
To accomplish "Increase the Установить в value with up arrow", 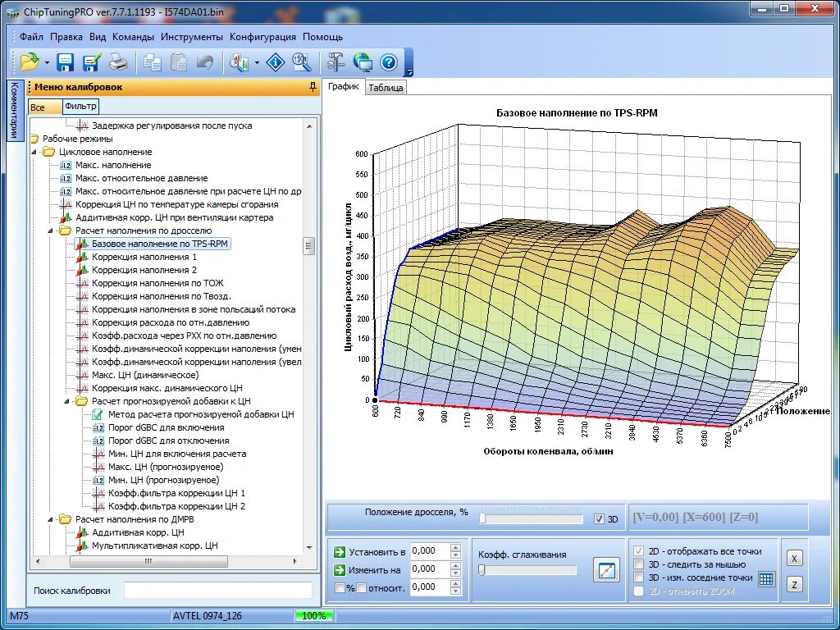I will [x=455, y=547].
